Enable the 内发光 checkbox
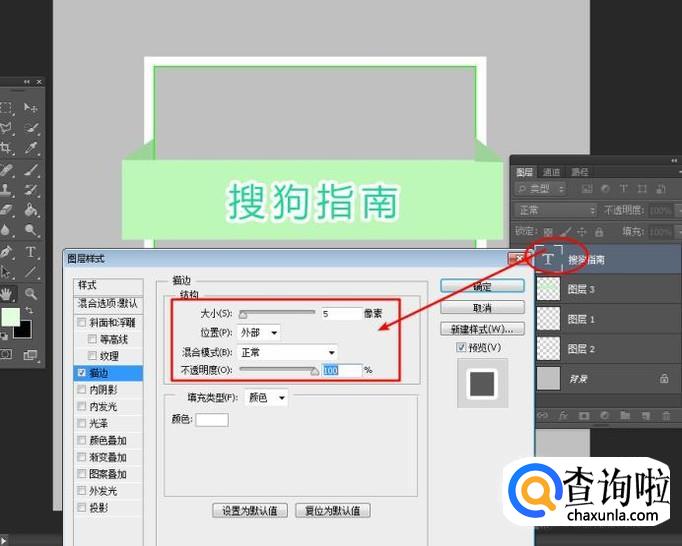 81,406
